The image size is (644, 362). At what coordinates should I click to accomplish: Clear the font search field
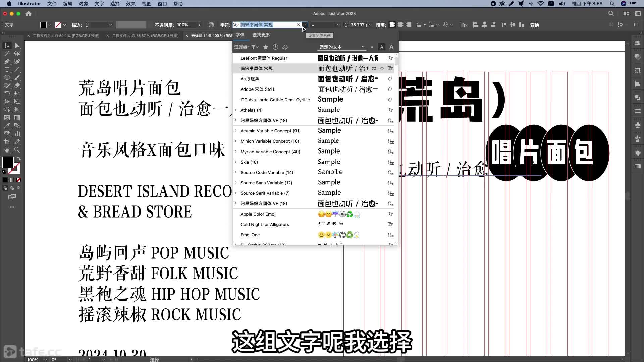pos(298,25)
